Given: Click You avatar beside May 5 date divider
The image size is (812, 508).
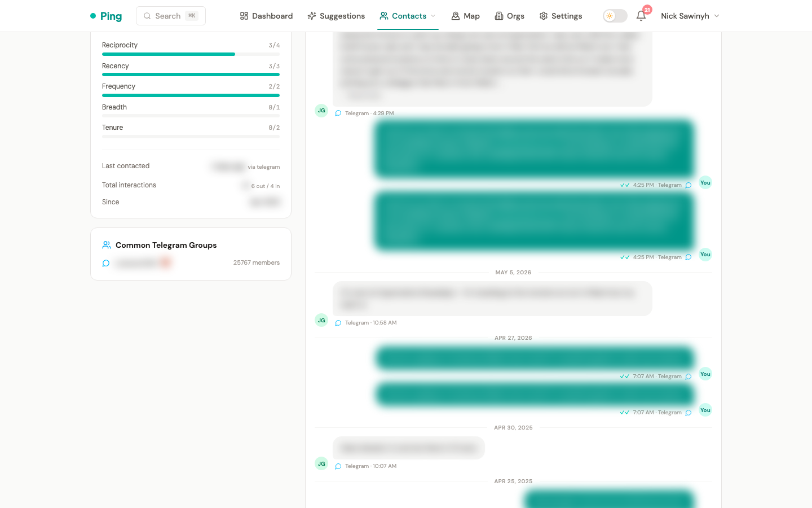Looking at the screenshot, I should [x=705, y=255].
